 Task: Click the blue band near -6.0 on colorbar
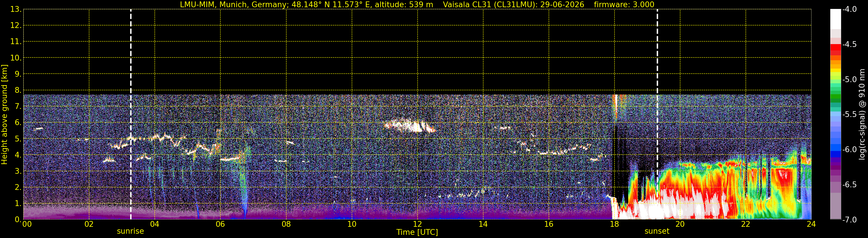835,150
